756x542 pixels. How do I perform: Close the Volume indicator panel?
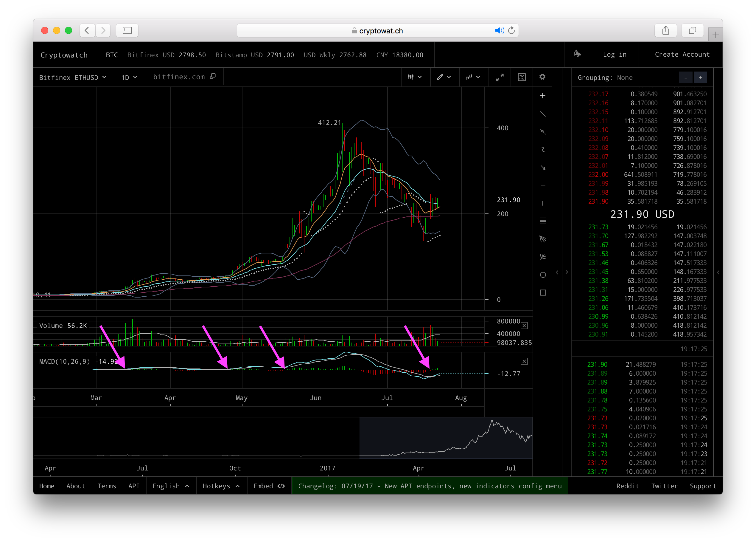[x=524, y=326]
